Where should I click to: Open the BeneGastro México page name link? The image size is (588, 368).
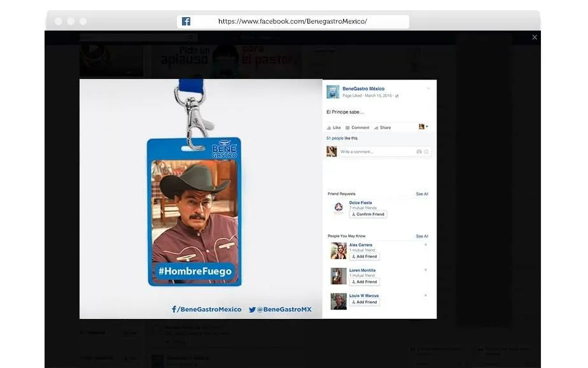click(x=363, y=89)
